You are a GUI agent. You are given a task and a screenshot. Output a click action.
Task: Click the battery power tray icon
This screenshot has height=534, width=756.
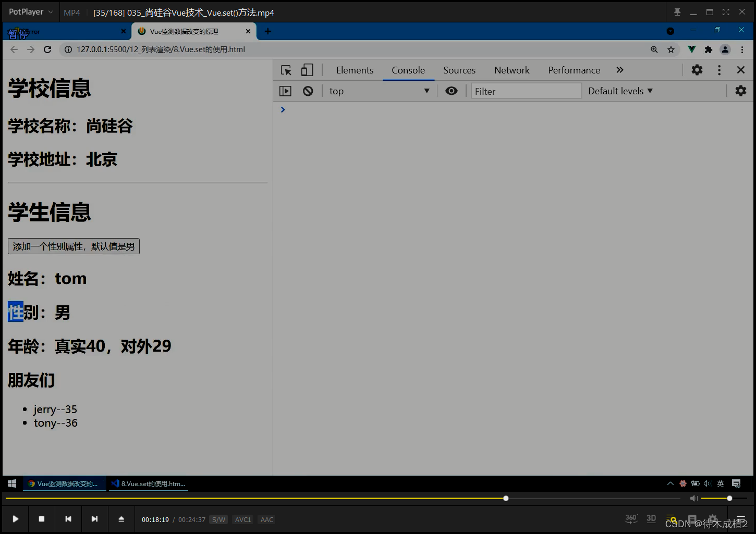695,483
